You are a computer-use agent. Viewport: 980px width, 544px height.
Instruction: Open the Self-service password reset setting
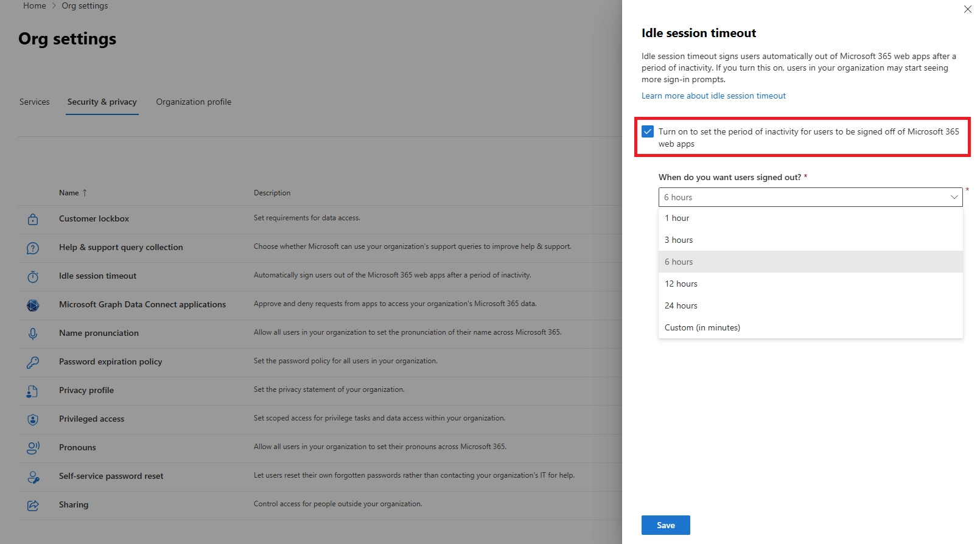tap(111, 476)
